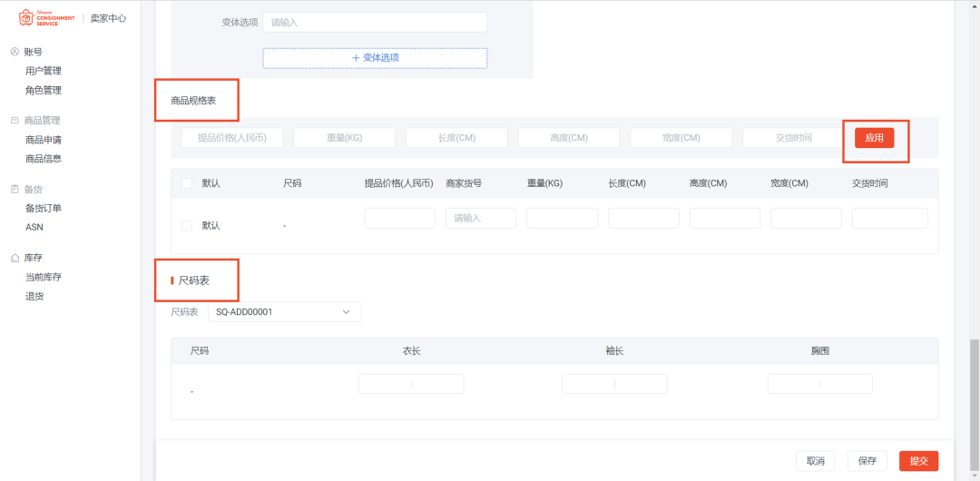Click the 备货 section icon
This screenshot has height=481, width=980.
[x=15, y=190]
